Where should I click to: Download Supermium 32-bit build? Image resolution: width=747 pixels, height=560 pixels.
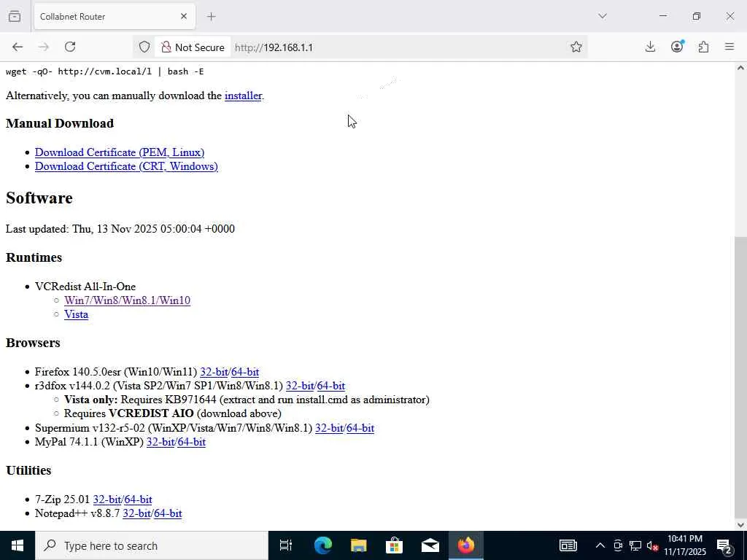coord(329,428)
